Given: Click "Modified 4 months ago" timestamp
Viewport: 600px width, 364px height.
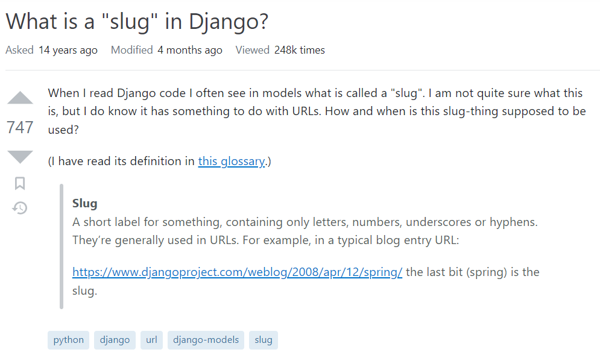Looking at the screenshot, I should coord(189,50).
